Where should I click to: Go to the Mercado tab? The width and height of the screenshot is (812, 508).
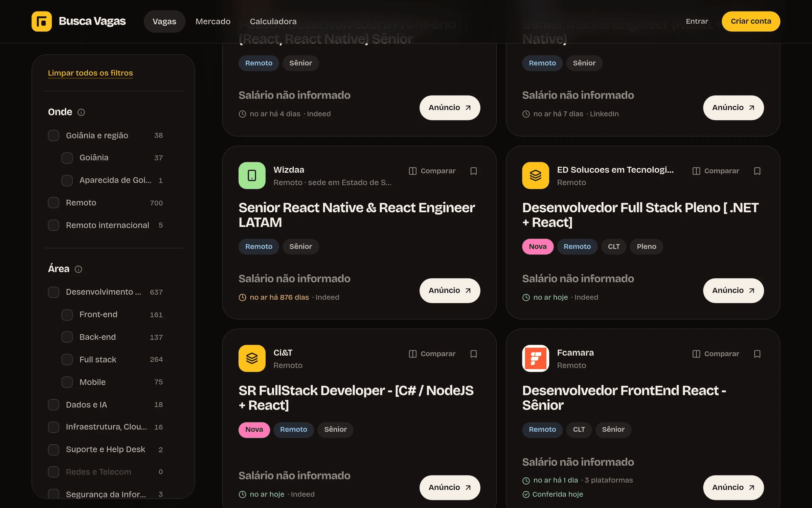coord(213,21)
